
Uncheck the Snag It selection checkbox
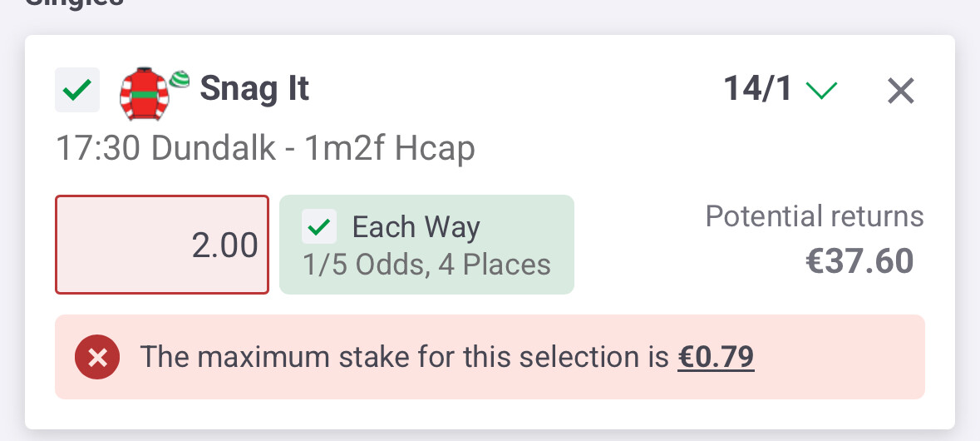tap(77, 89)
